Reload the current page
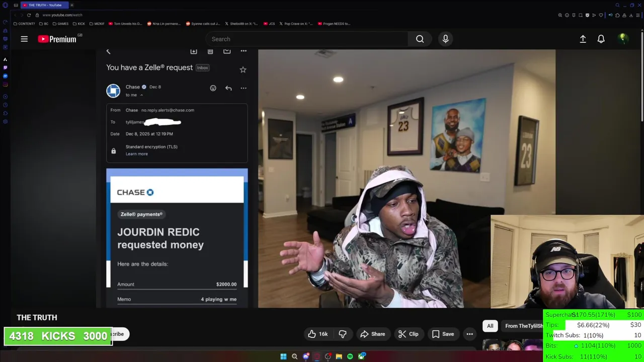Image resolution: width=644 pixels, height=362 pixels. [x=29, y=15]
